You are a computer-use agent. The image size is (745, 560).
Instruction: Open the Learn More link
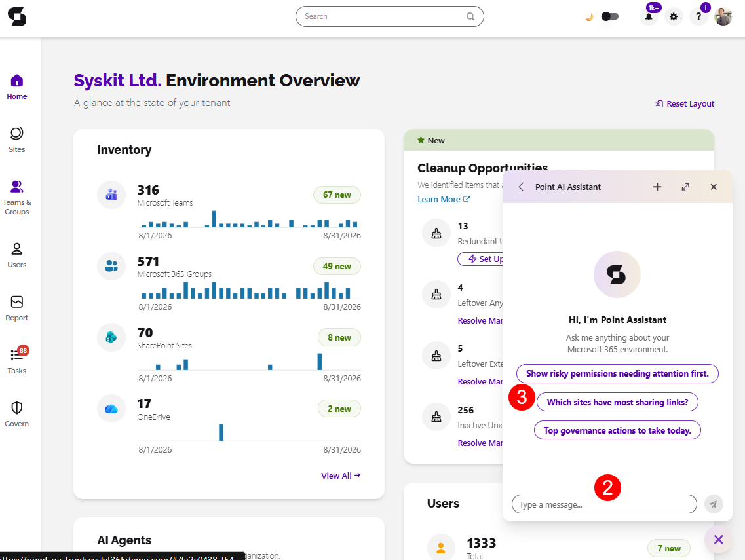pos(444,200)
